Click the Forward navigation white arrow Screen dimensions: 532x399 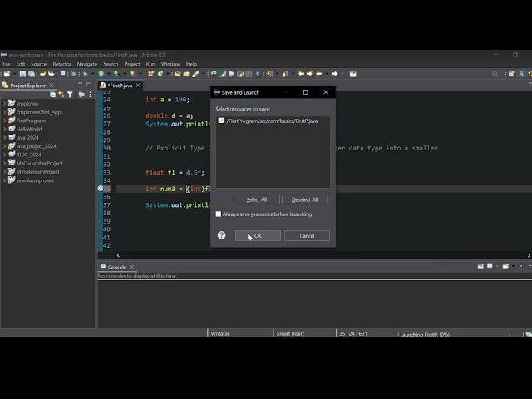334,74
